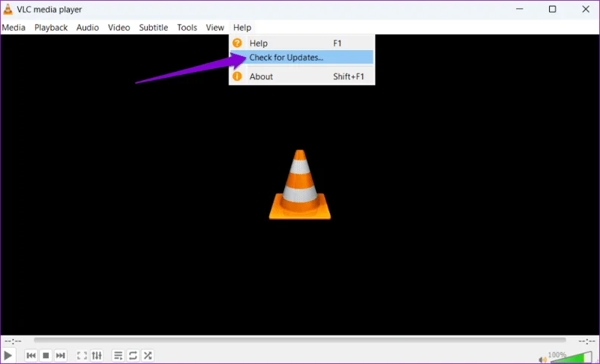Screen dimensions: 600x364
Task: Toggle fullscreen video mode
Action: point(82,356)
